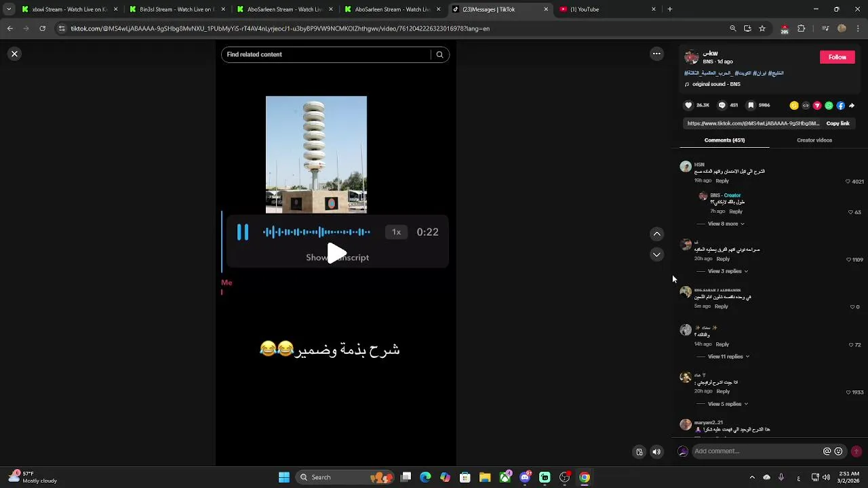This screenshot has height=488, width=868.
Task: Reply to HSN's comment
Action: pos(722,181)
